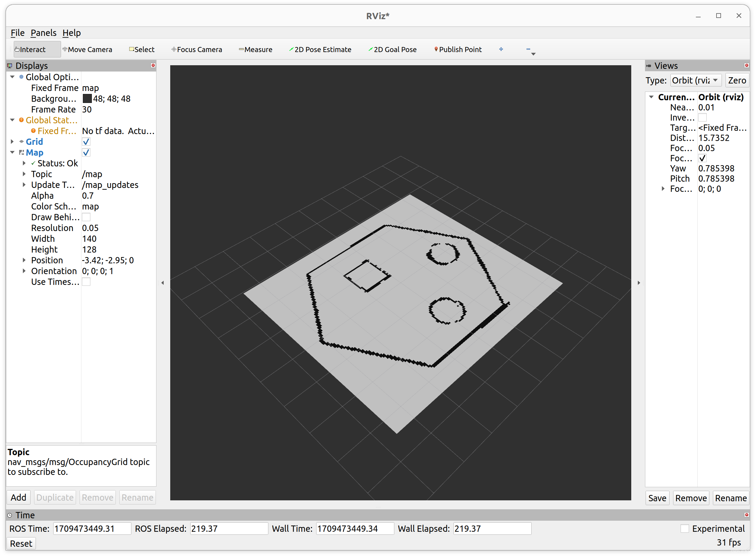Image resolution: width=756 pixels, height=556 pixels.
Task: Click the Add display button
Action: pyautogui.click(x=18, y=497)
